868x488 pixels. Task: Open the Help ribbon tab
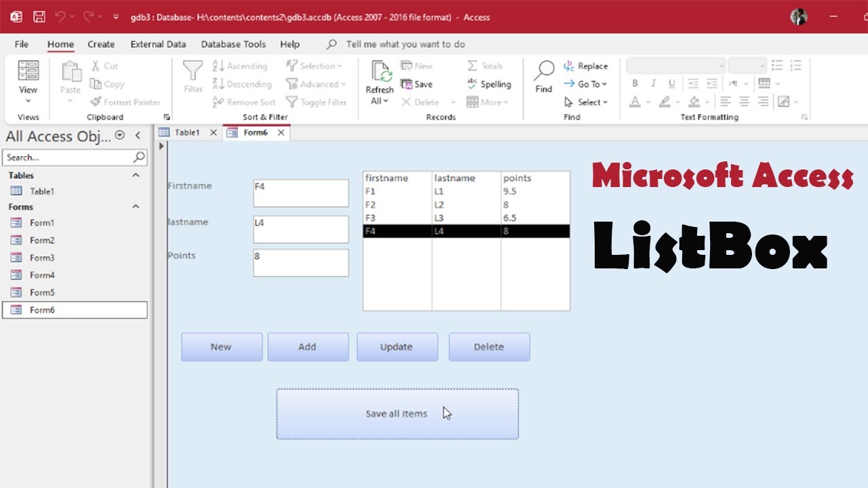click(290, 44)
